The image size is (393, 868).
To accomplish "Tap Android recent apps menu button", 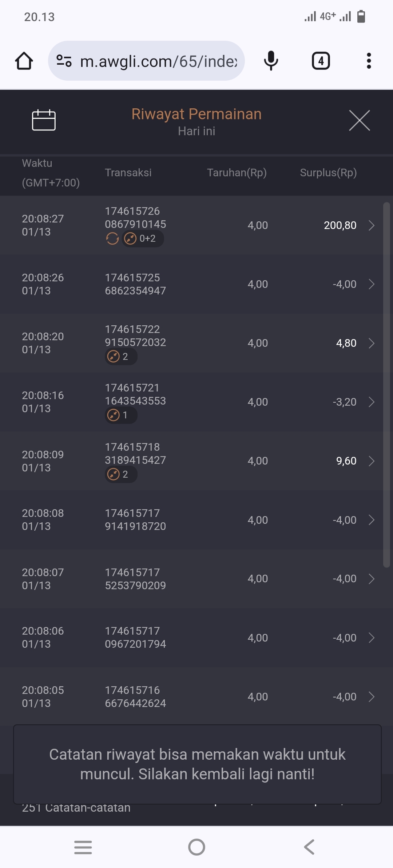I will tap(83, 847).
